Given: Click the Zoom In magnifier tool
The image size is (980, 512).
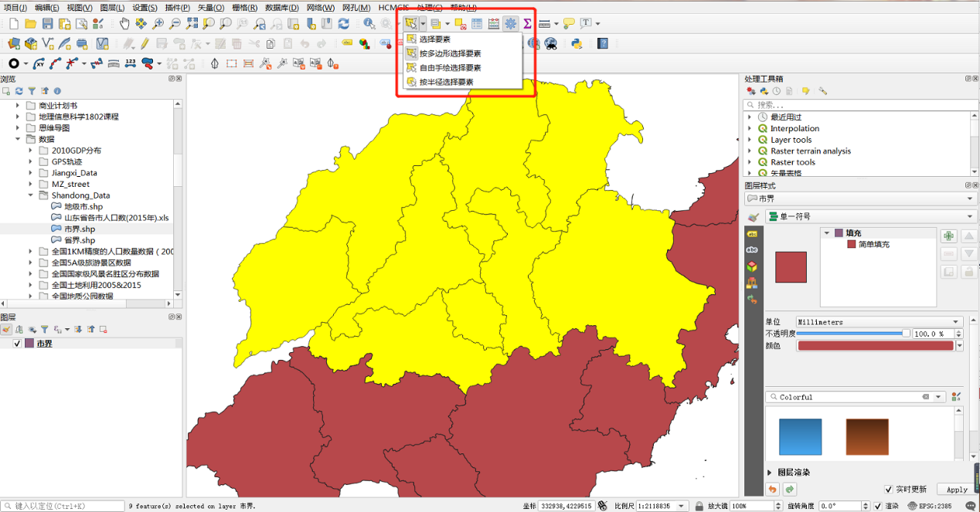Looking at the screenshot, I should pos(158,24).
